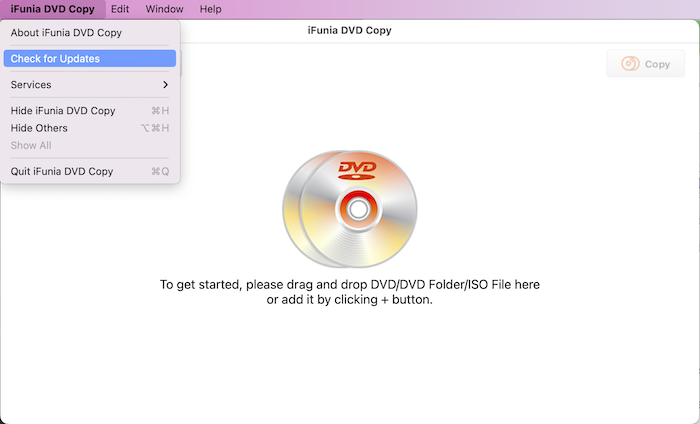Select Hide iFunia DVD Copy
700x424 pixels.
pyautogui.click(x=63, y=111)
